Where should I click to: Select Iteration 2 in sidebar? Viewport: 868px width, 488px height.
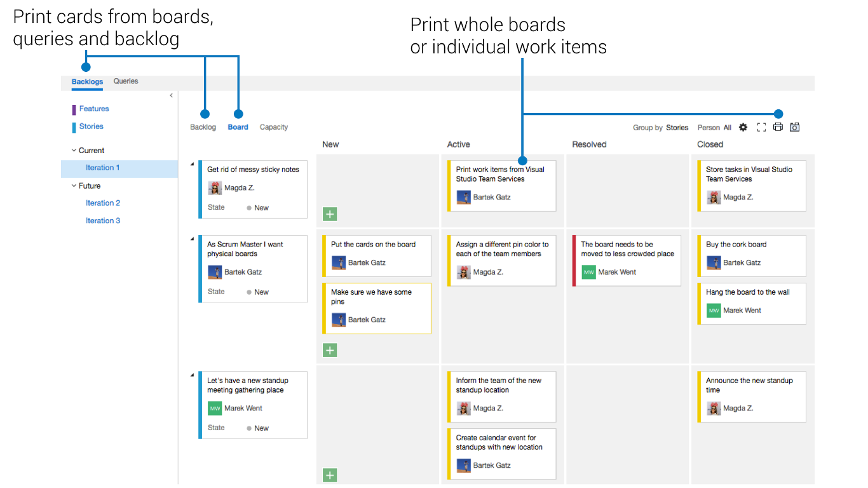click(x=103, y=203)
